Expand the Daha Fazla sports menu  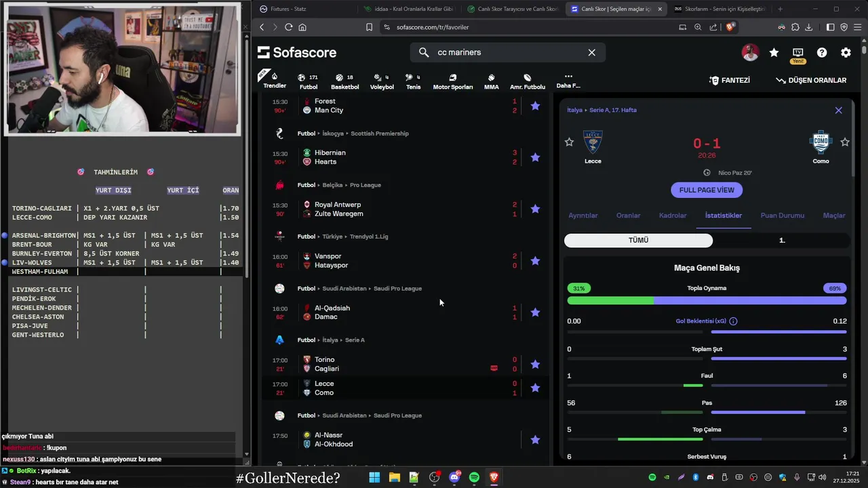coord(568,81)
